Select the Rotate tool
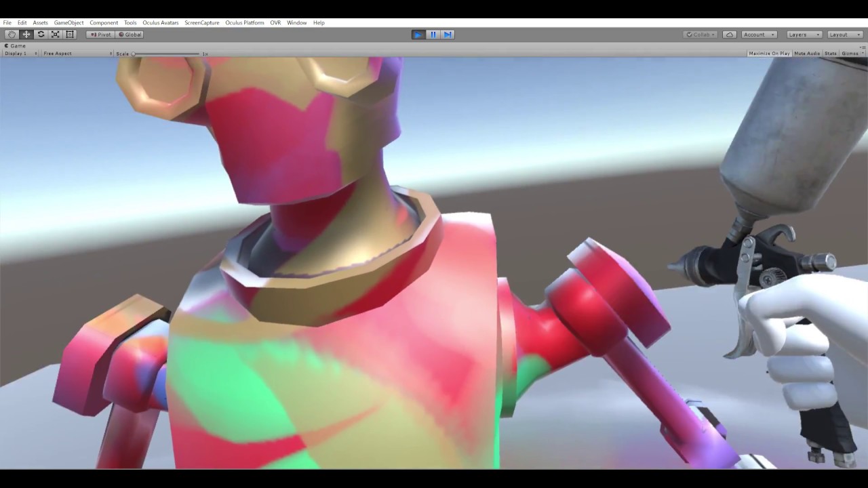 41,35
